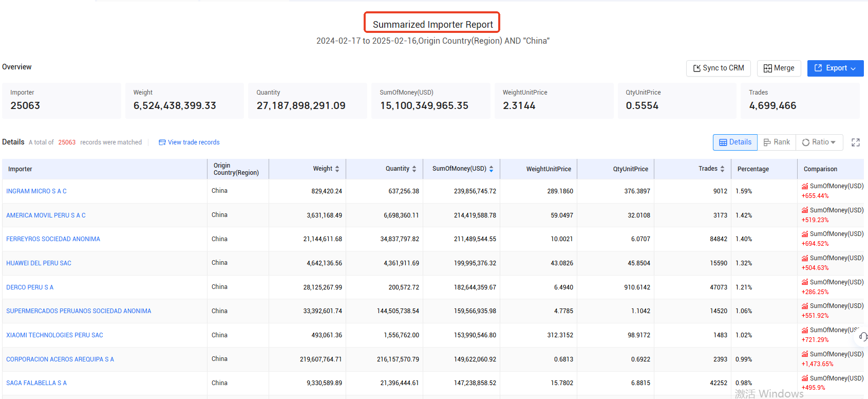Sort by the Trades column arrows
This screenshot has height=399, width=868.
723,169
